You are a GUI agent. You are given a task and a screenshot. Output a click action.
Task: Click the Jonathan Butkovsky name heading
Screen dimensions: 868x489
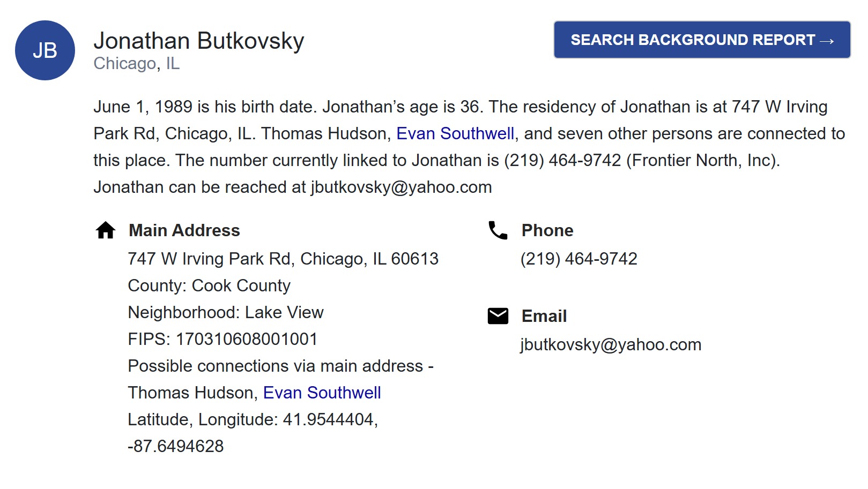pos(199,41)
